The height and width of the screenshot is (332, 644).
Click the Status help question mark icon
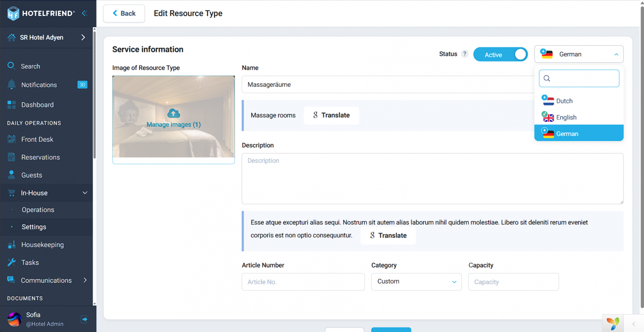[x=465, y=54]
